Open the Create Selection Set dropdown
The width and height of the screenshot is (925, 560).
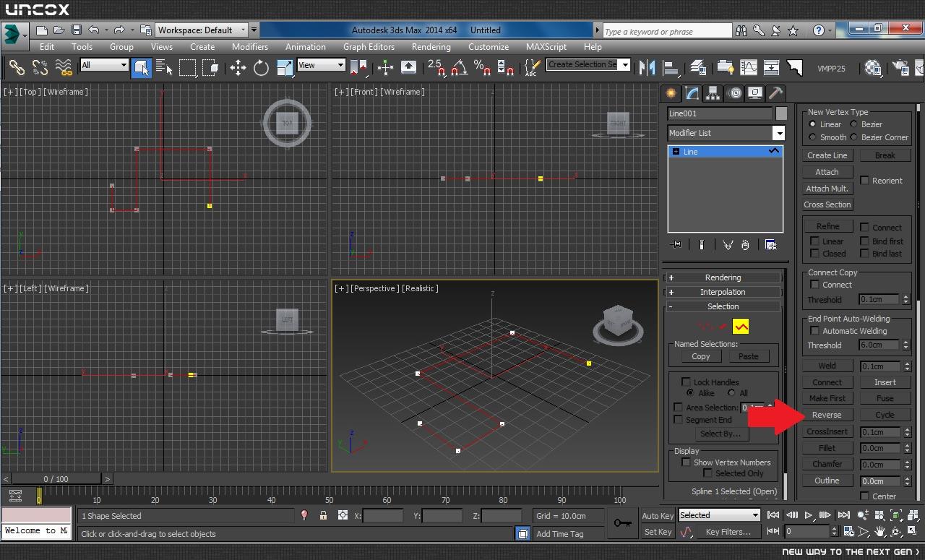(588, 64)
